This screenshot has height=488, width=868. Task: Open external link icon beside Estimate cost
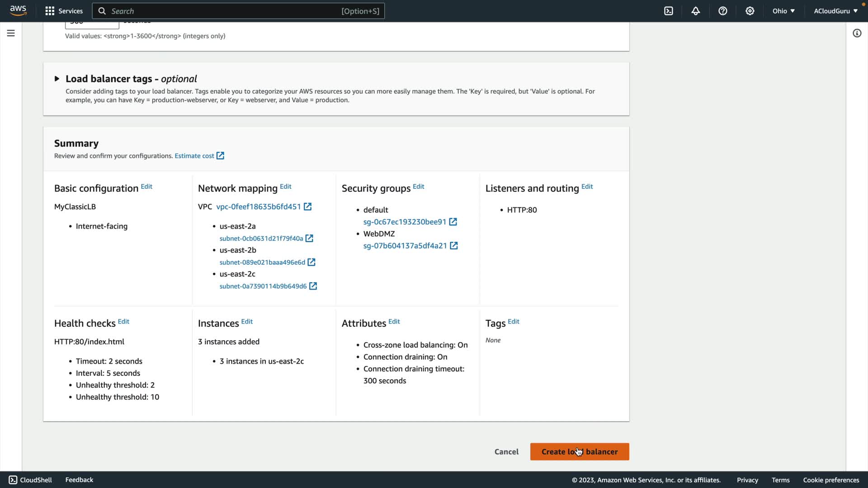click(220, 156)
